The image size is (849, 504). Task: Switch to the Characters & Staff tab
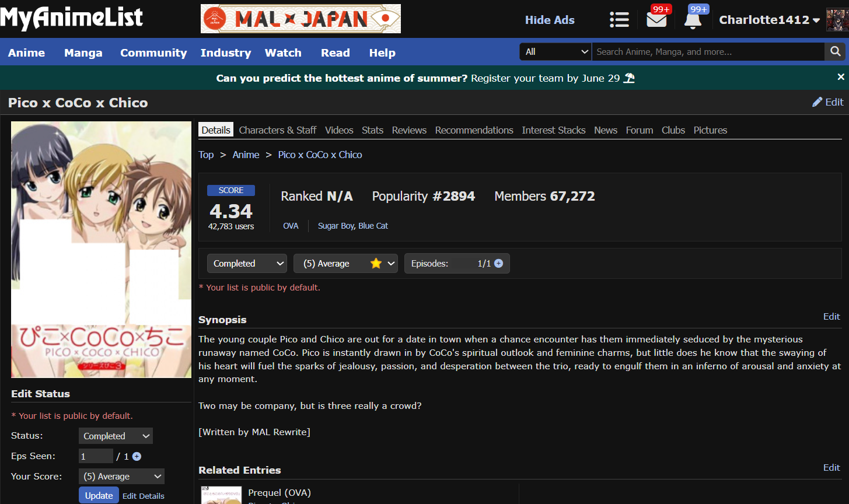coord(277,130)
